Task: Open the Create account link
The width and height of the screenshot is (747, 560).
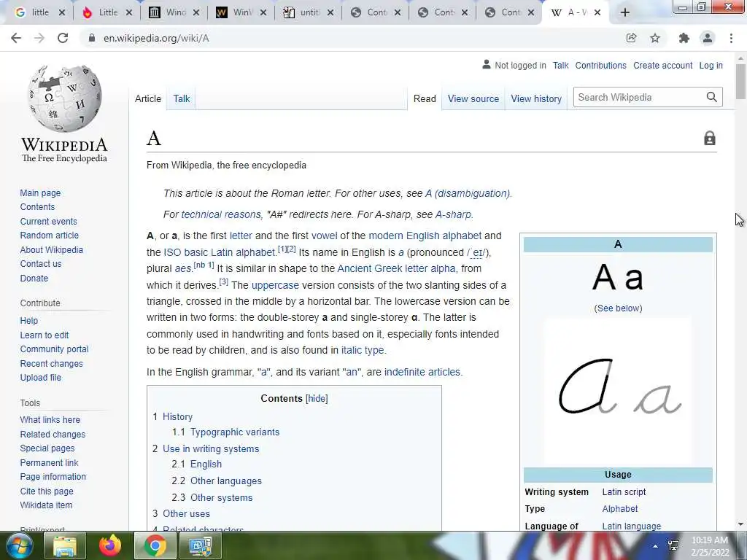Action: (x=662, y=65)
